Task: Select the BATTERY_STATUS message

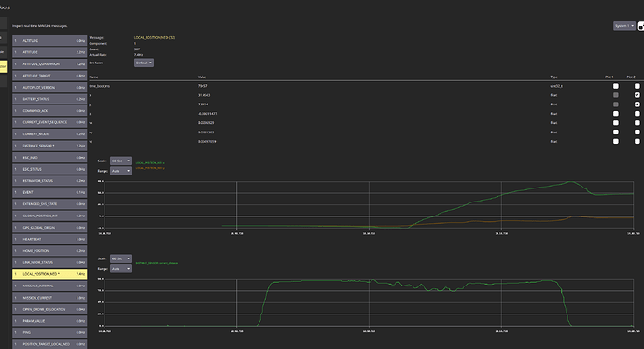Action: pos(49,99)
